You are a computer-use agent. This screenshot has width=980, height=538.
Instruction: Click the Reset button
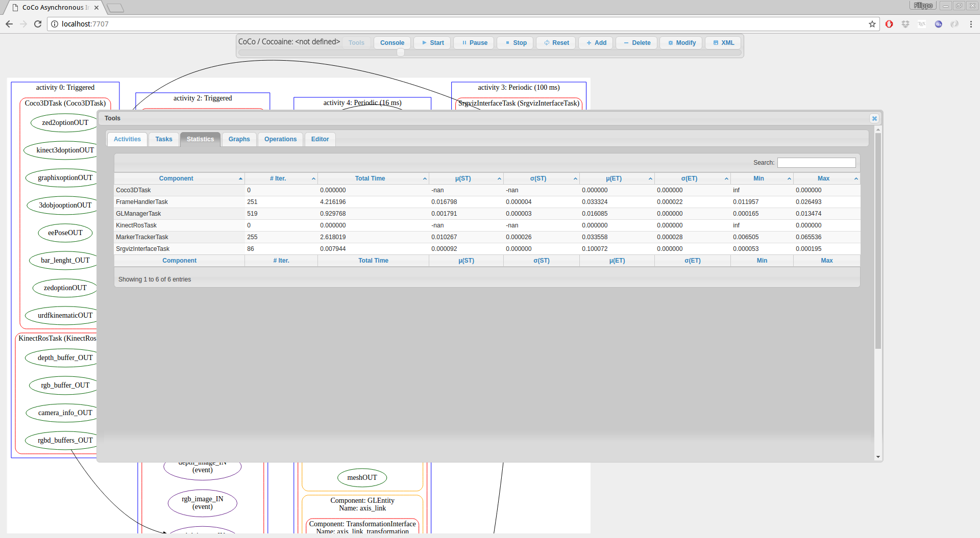(x=556, y=43)
